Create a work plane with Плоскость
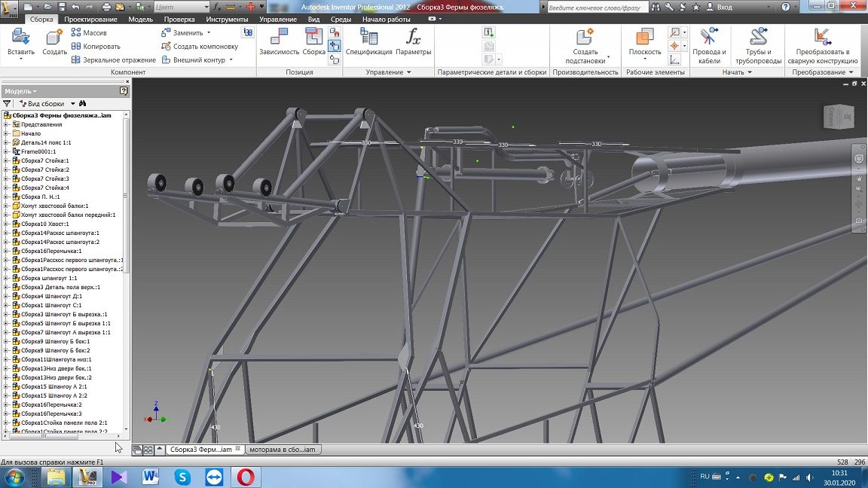868x488 pixels. 644,37
